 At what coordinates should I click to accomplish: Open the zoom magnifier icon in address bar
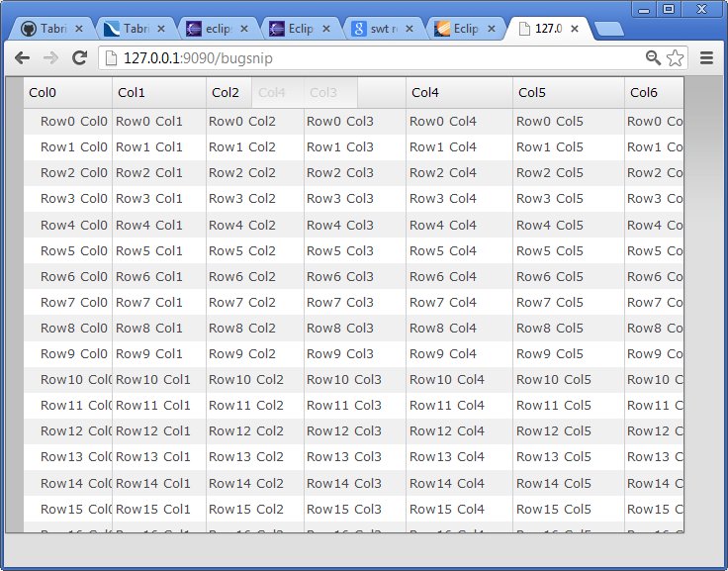[x=653, y=58]
